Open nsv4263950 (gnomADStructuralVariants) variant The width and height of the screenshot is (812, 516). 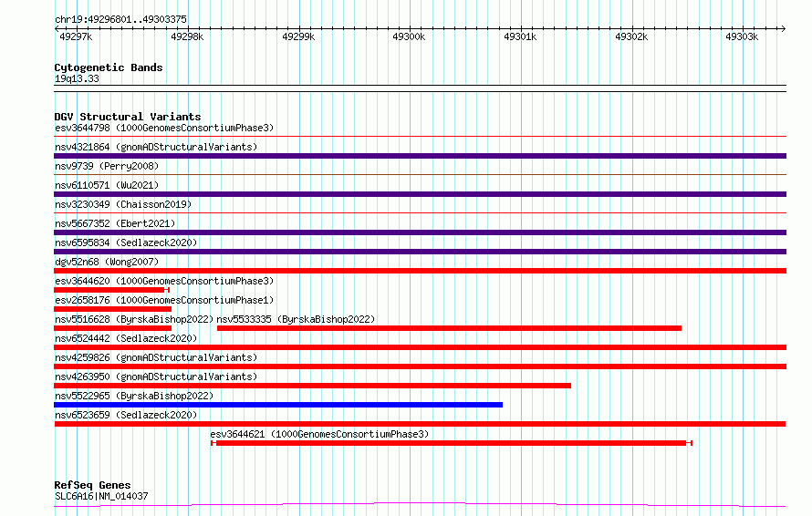pyautogui.click(x=156, y=377)
